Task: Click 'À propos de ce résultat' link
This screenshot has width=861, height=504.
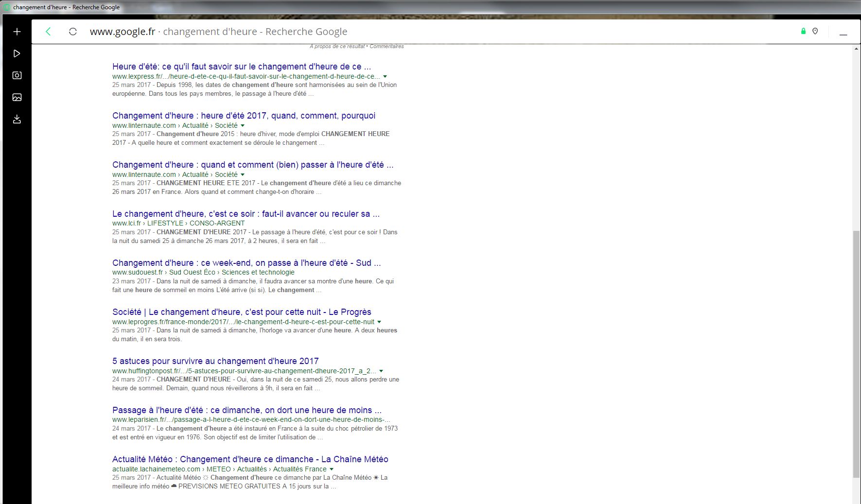Action: pos(337,46)
